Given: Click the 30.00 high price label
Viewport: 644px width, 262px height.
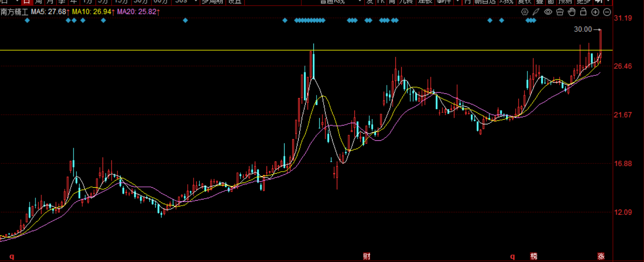Looking at the screenshot, I should (x=583, y=29).
